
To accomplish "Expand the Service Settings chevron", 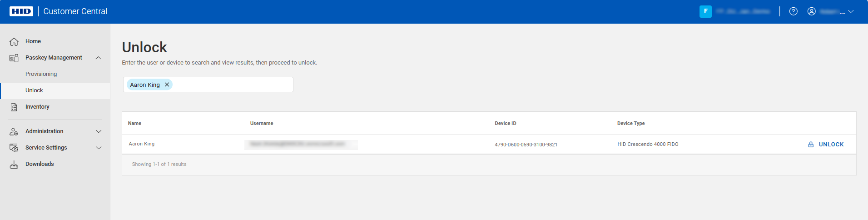I will tap(98, 148).
